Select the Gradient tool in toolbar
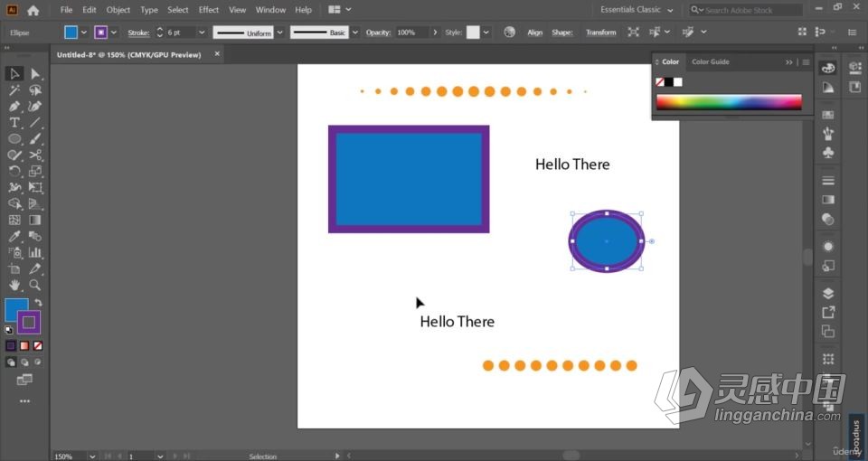 pyautogui.click(x=35, y=220)
